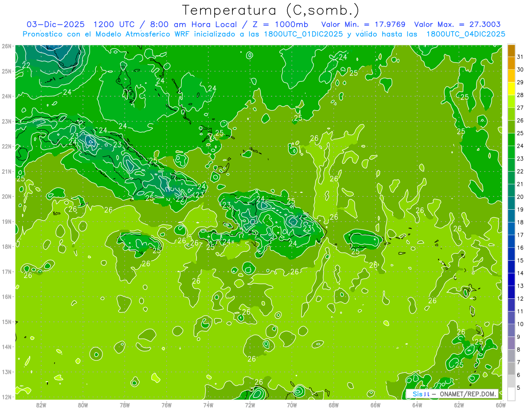The height and width of the screenshot is (411, 532).
Task: Click the orange-brown swatch above legend value 31
Action: click(511, 50)
